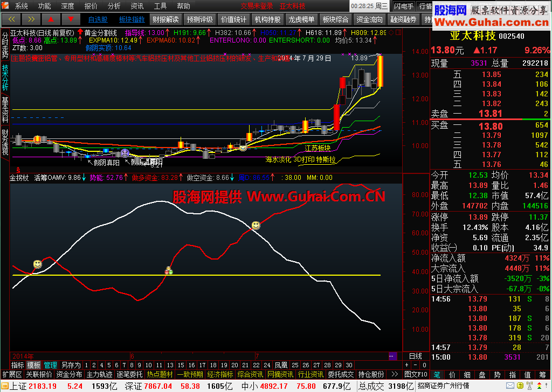Click the 招商证券广州行情 status text
This screenshot has width=552, height=392.
443,386
